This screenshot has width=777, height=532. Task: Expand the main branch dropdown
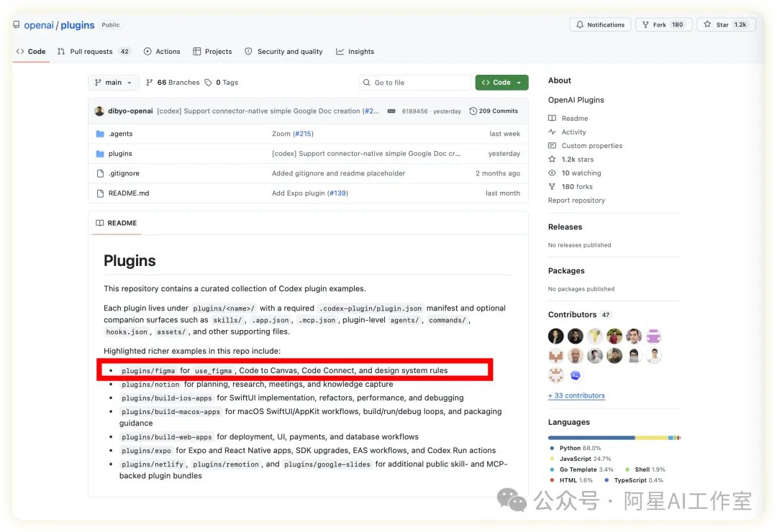(x=114, y=83)
